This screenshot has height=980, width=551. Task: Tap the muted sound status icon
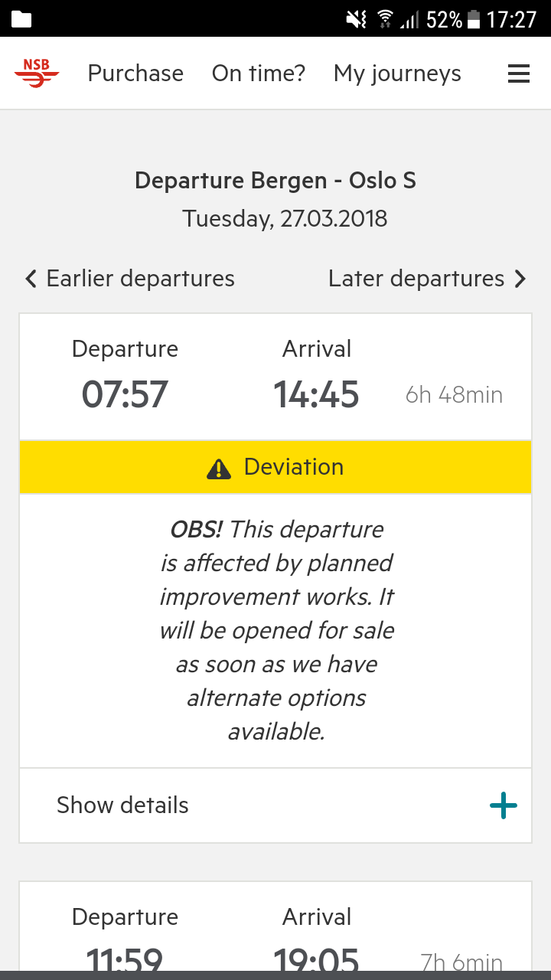(357, 19)
